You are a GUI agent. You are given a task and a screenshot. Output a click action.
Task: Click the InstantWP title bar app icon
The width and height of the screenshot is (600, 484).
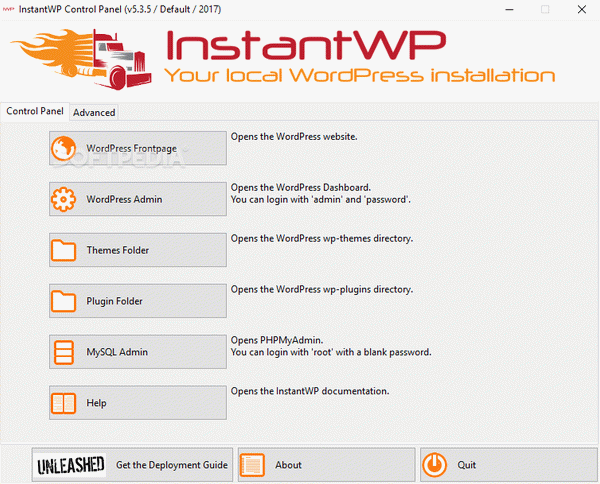pyautogui.click(x=8, y=9)
